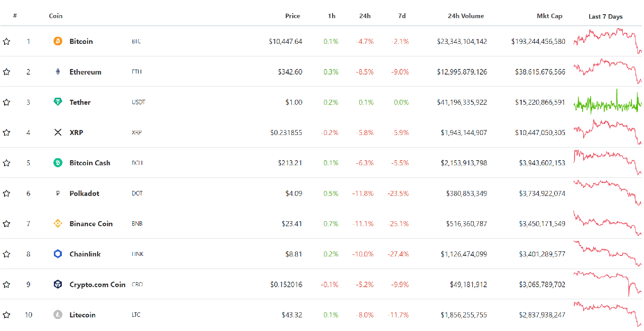Sort by the 7d column header
Viewport: 644px width, 331px height.
tap(402, 16)
